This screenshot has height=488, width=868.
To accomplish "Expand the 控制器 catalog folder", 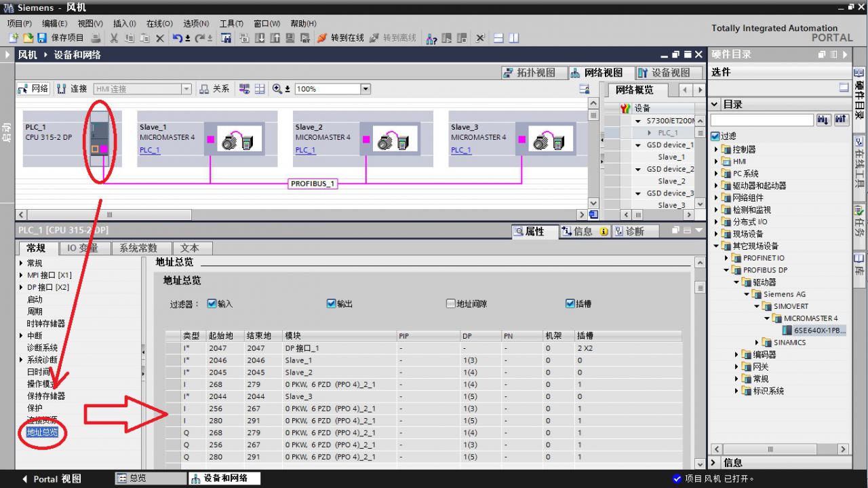I will click(716, 149).
